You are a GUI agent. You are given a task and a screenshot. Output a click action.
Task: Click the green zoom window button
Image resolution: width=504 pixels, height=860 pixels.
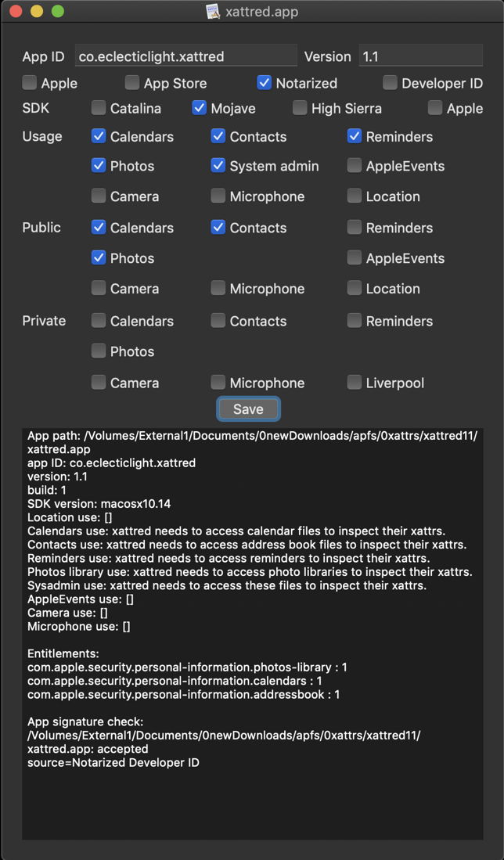pos(57,12)
